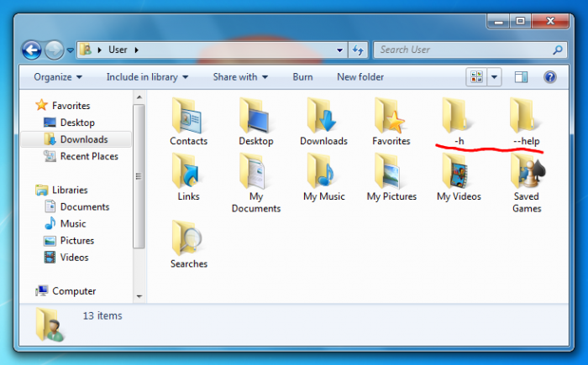Open the Include in library menu
The width and height of the screenshot is (588, 365).
pyautogui.click(x=147, y=77)
